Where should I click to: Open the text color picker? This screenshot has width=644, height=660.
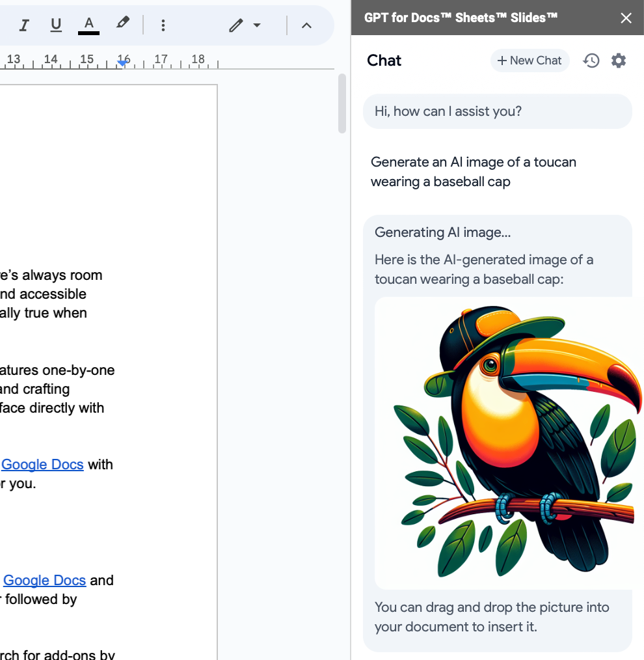point(88,25)
